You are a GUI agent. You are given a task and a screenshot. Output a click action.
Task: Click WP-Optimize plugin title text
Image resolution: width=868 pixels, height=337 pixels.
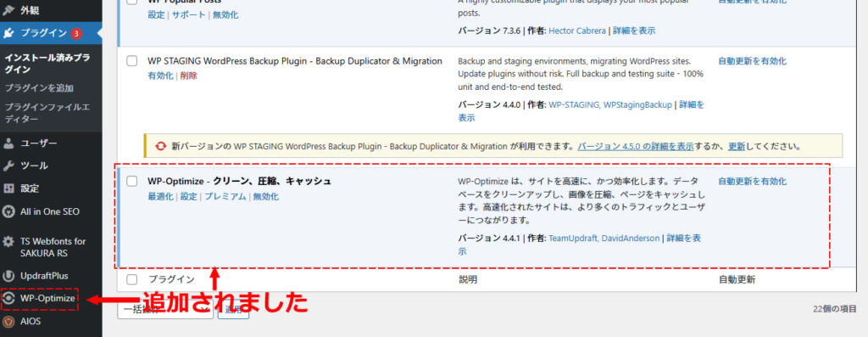(240, 181)
